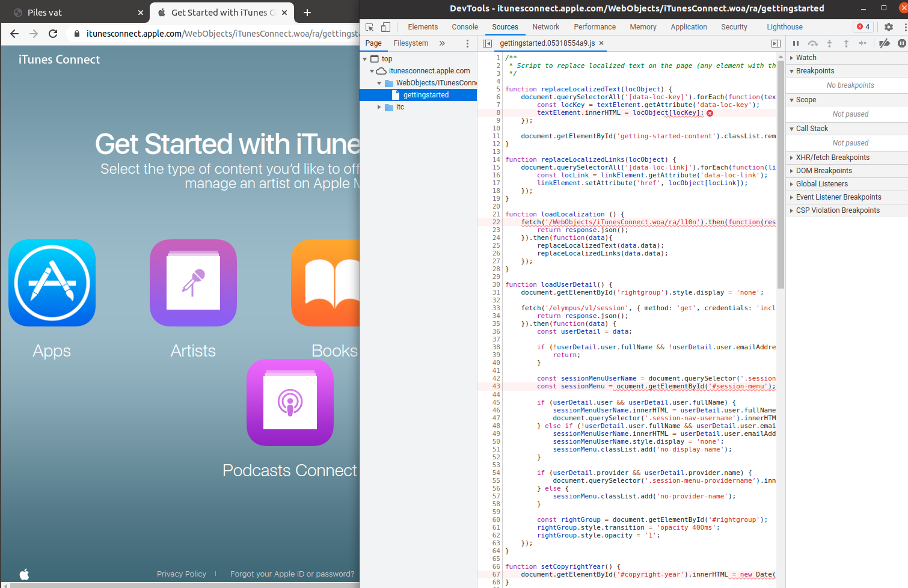Expand XHR/fetch Breakpoints section
The width and height of the screenshot is (908, 588).
pyautogui.click(x=847, y=158)
